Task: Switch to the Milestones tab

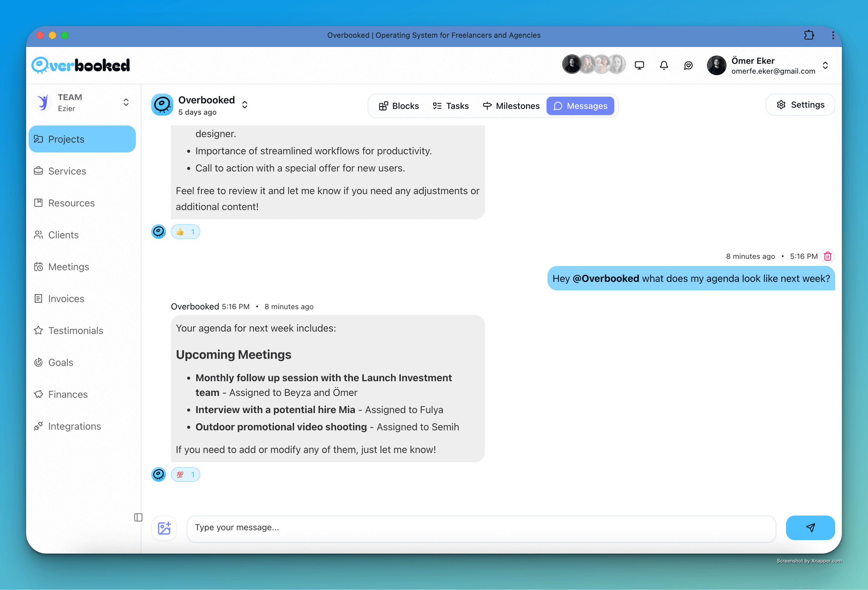Action: [511, 106]
